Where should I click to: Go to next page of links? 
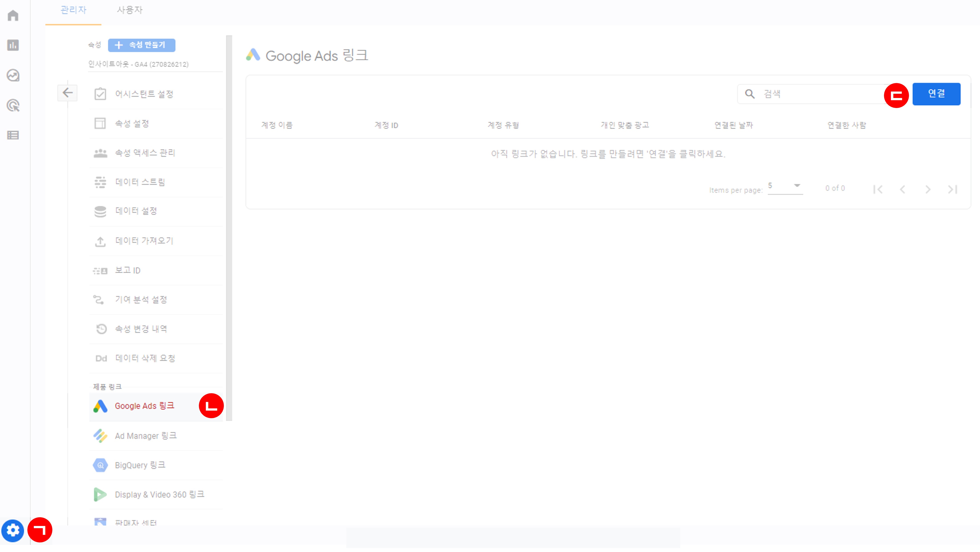point(928,189)
